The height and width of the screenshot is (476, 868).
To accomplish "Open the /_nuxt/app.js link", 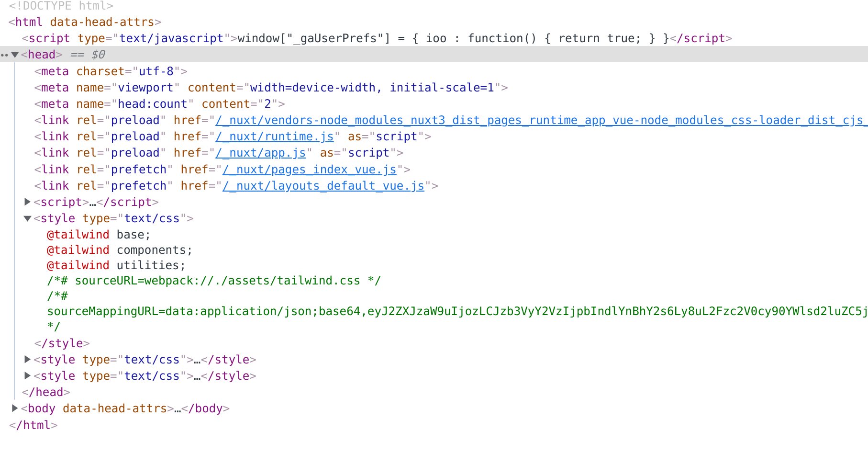I will [261, 153].
